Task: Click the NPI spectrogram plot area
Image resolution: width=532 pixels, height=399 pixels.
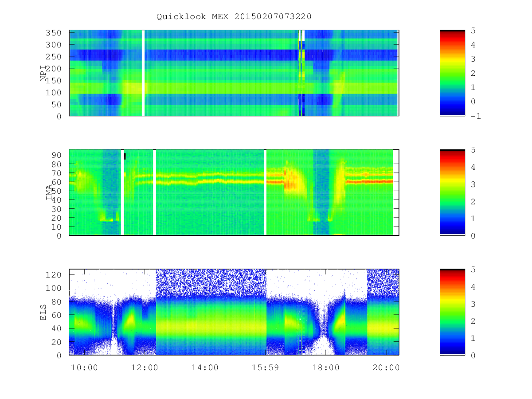Action: point(234,73)
